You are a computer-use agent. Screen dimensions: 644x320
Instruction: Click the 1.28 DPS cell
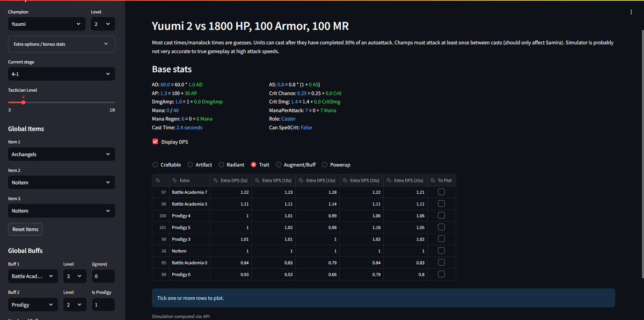click(318, 192)
